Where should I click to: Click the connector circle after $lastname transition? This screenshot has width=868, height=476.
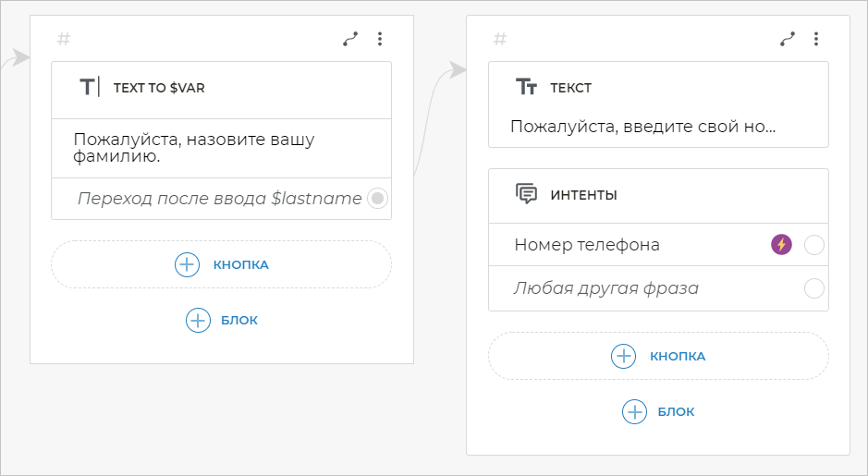[377, 198]
